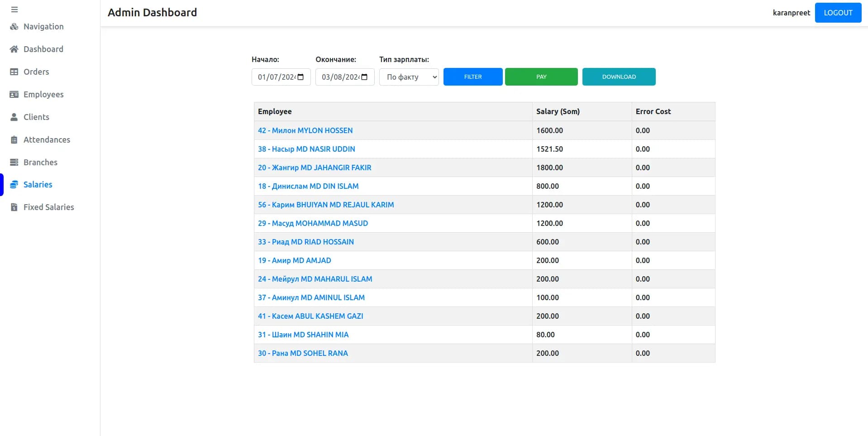Open the end date calendar picker icon

coord(364,77)
